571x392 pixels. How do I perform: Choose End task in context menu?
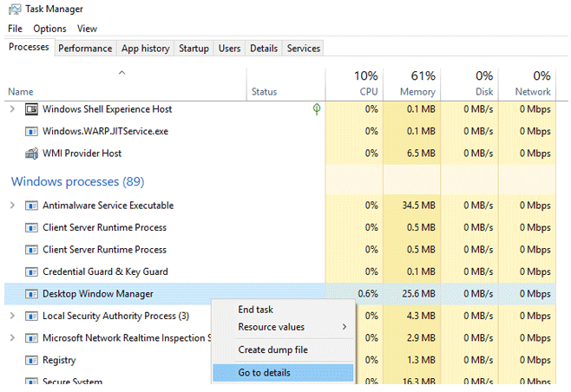click(283, 310)
